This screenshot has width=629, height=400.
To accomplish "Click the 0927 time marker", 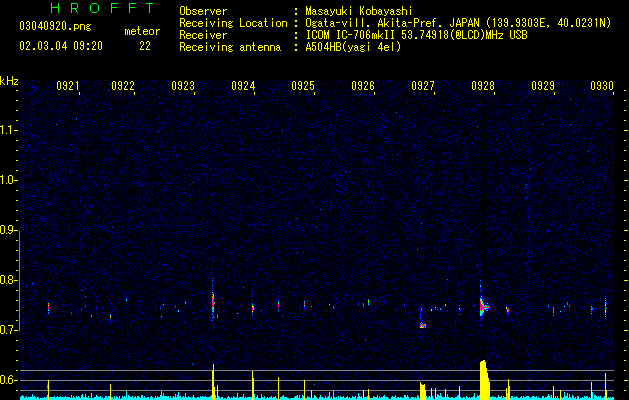I will point(423,86).
